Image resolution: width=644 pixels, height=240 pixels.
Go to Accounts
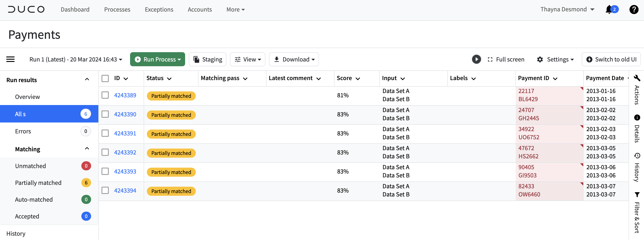pos(200,10)
